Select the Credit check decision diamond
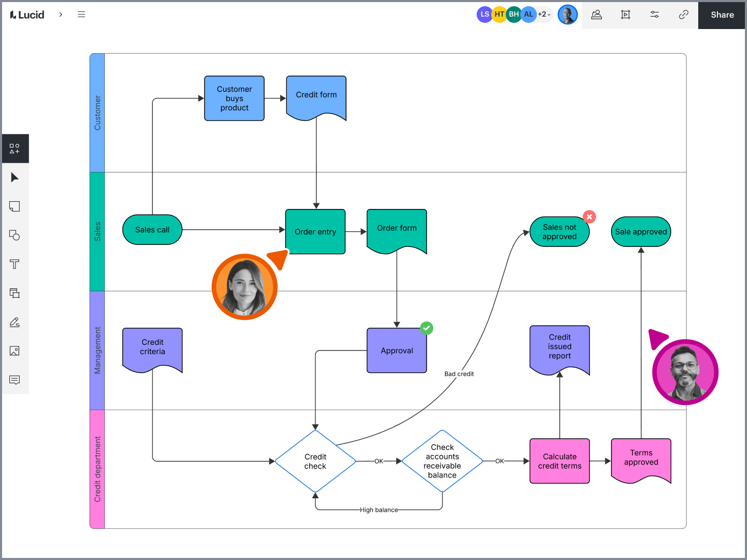This screenshot has width=747, height=560. (x=315, y=461)
